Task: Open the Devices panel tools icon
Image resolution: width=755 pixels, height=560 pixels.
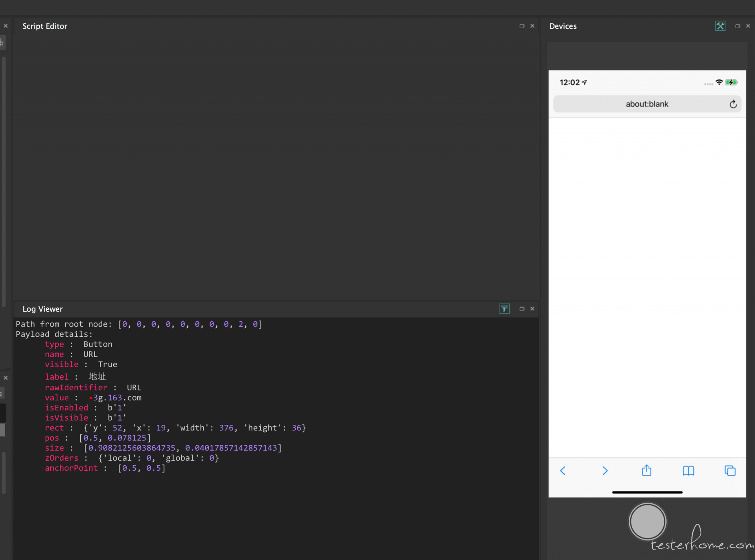Action: (720, 26)
